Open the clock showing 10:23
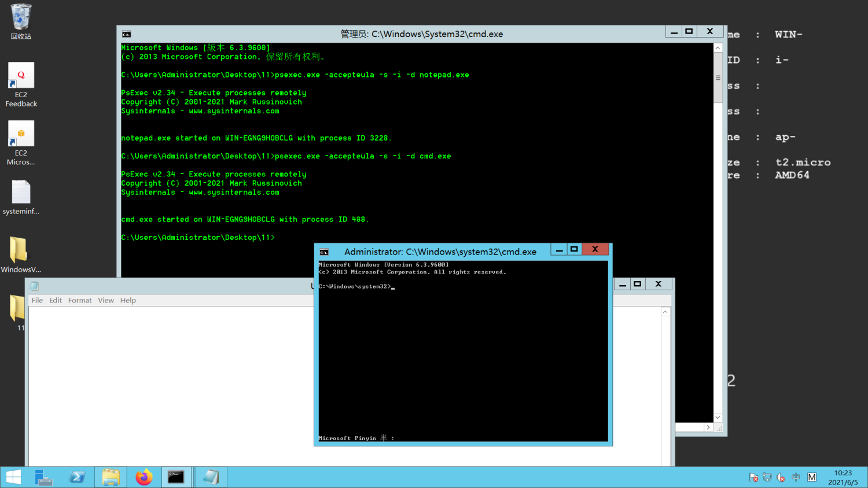This screenshot has width=868, height=488. (843, 478)
